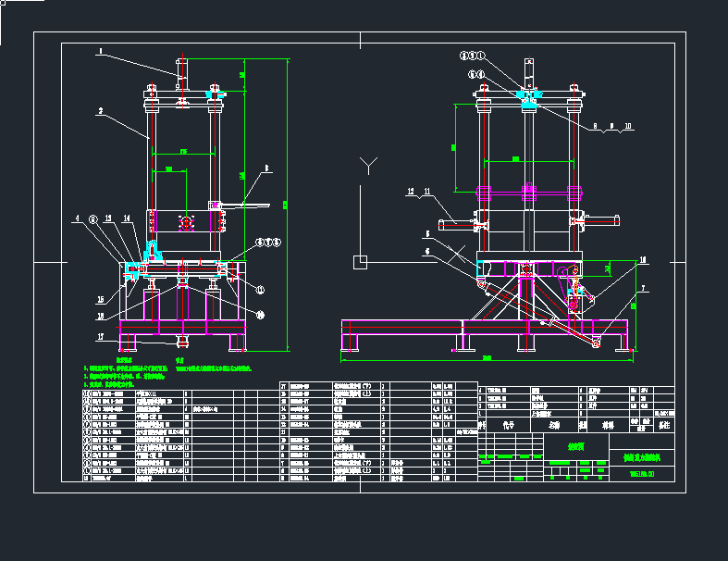Click the bottom width dimension of right view
The image size is (728, 561).
[x=487, y=357]
